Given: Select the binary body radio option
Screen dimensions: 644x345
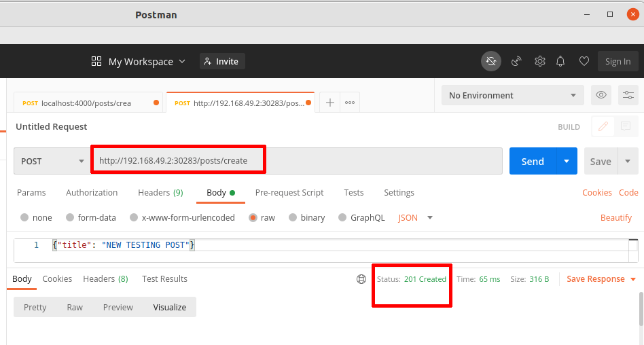Looking at the screenshot, I should [292, 217].
